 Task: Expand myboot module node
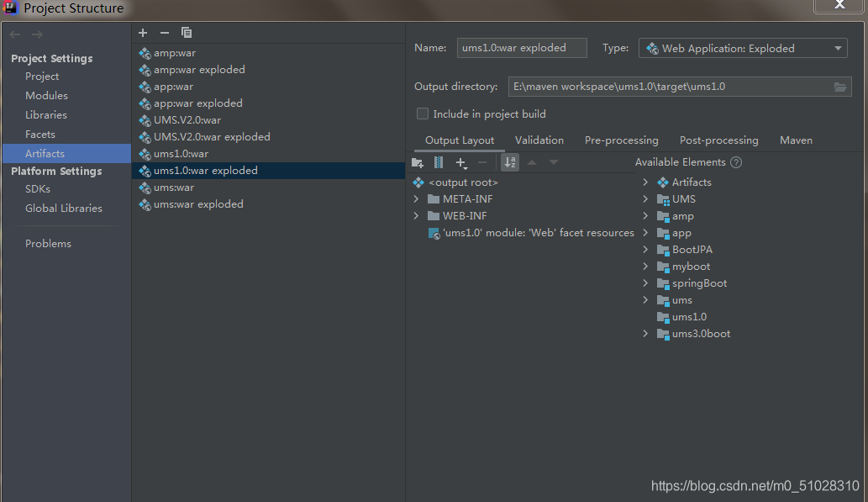pyautogui.click(x=645, y=267)
